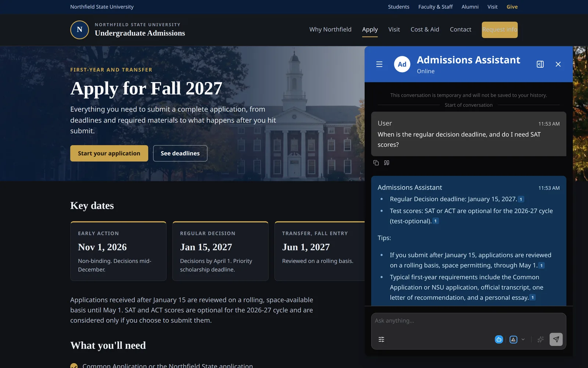588x368 pixels.
Task: Open the Students link in top bar
Action: tap(399, 7)
